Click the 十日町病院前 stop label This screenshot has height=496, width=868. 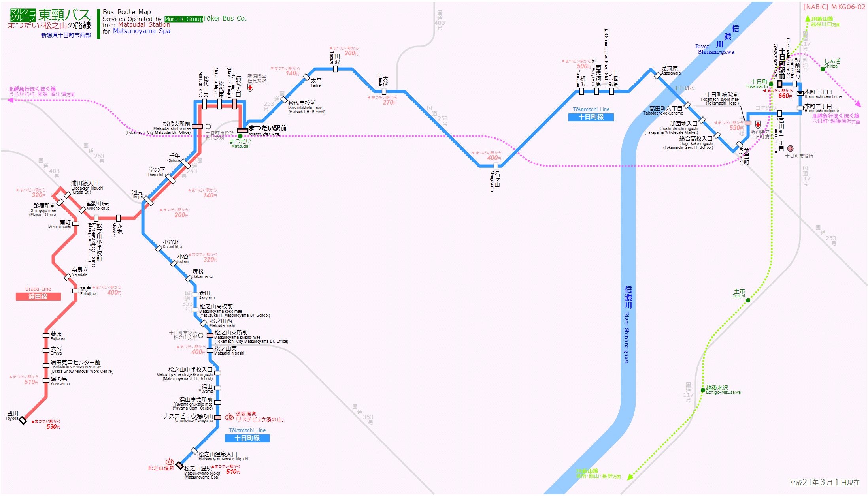[x=722, y=94]
